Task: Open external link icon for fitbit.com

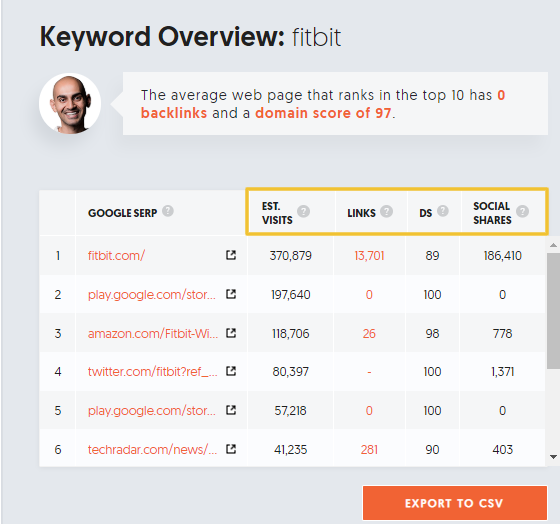Action: pyautogui.click(x=231, y=255)
